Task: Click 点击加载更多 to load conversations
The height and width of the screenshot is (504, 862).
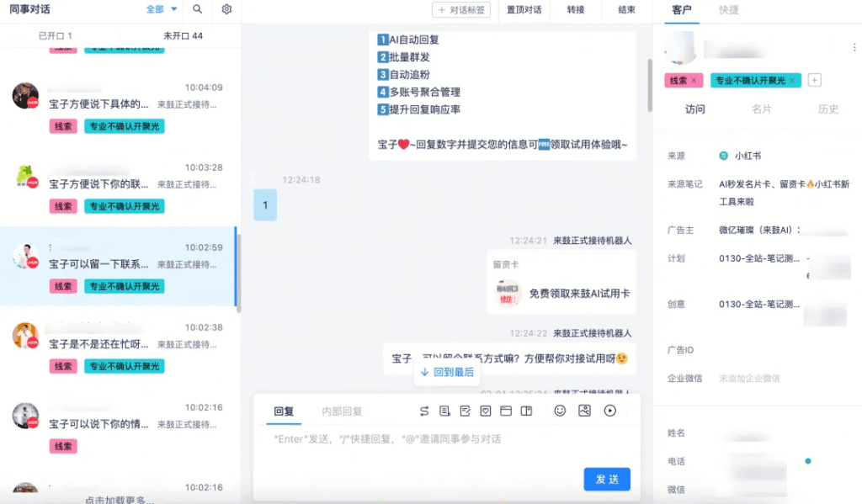Action: pos(120,499)
